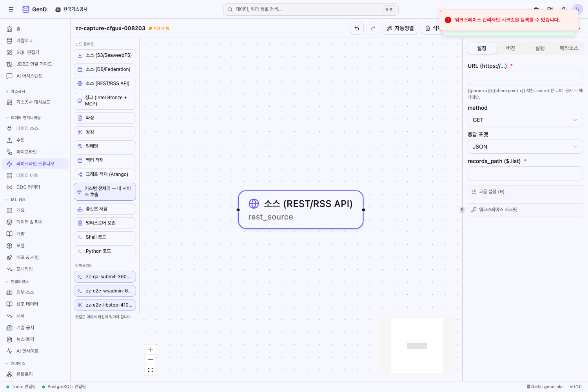The image size is (588, 392).
Task: Open AI 인사이트 in the sidebar
Action: click(35, 351)
